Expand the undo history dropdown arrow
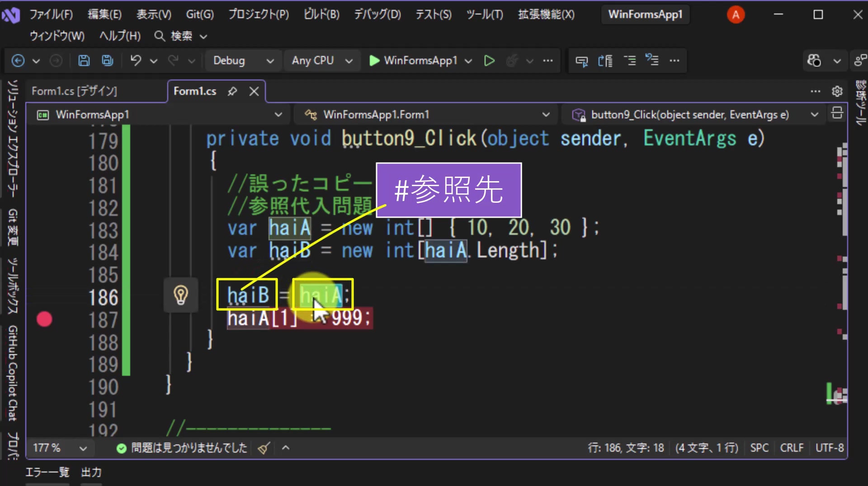The width and height of the screenshot is (868, 486). coord(154,61)
